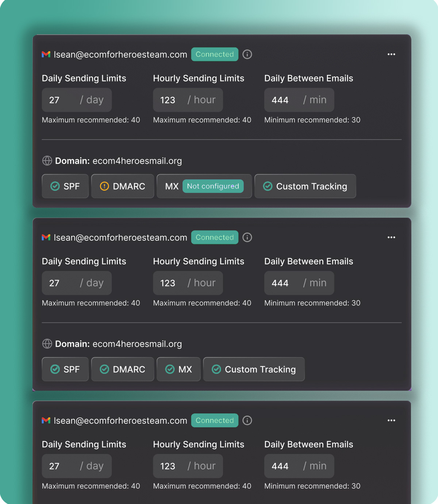
Task: Click 'Minimum recommended: 30' in the middle card
Action: (312, 303)
